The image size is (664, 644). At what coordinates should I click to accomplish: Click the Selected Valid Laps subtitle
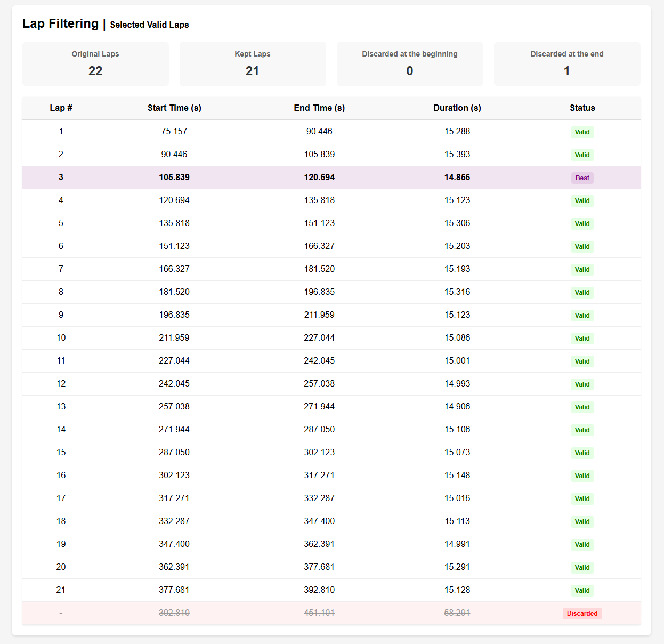[x=149, y=25]
